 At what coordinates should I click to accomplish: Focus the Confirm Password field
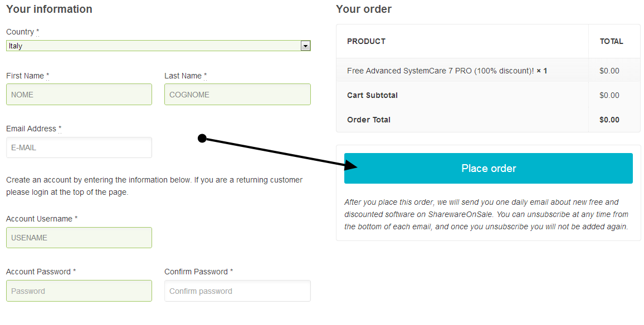[x=237, y=291]
